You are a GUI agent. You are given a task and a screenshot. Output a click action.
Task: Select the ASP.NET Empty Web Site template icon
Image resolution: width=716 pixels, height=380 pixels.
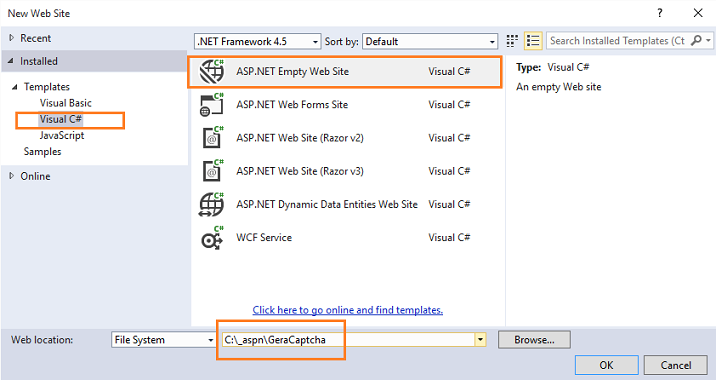click(212, 71)
